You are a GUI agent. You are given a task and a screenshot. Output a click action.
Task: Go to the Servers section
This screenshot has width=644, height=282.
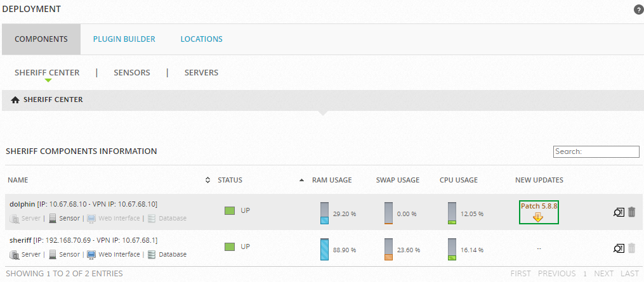201,73
